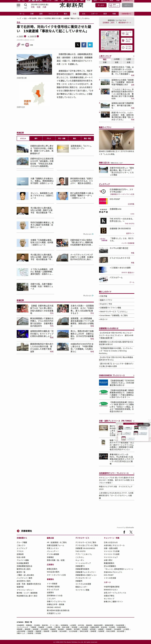Select オススメ related articles tab

click(23, 138)
